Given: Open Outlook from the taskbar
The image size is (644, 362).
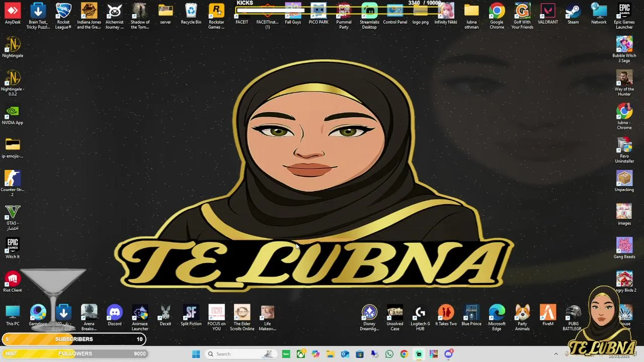Looking at the screenshot, I should pos(345,354).
